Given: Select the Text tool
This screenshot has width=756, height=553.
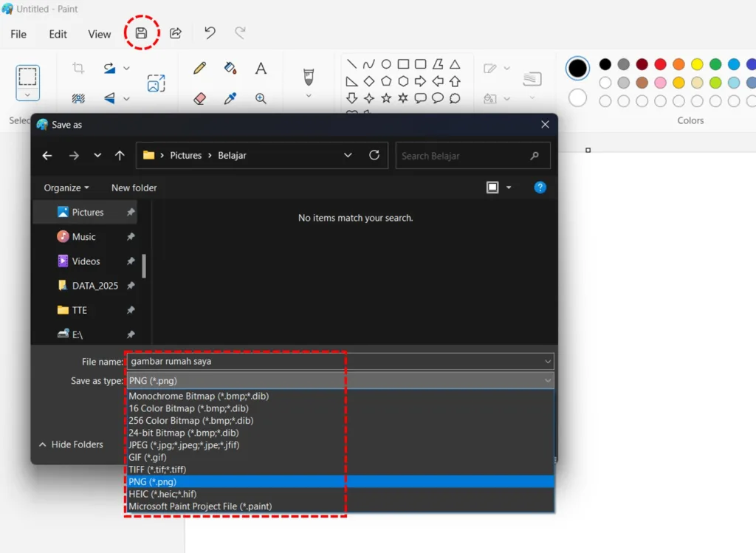Looking at the screenshot, I should coord(261,69).
